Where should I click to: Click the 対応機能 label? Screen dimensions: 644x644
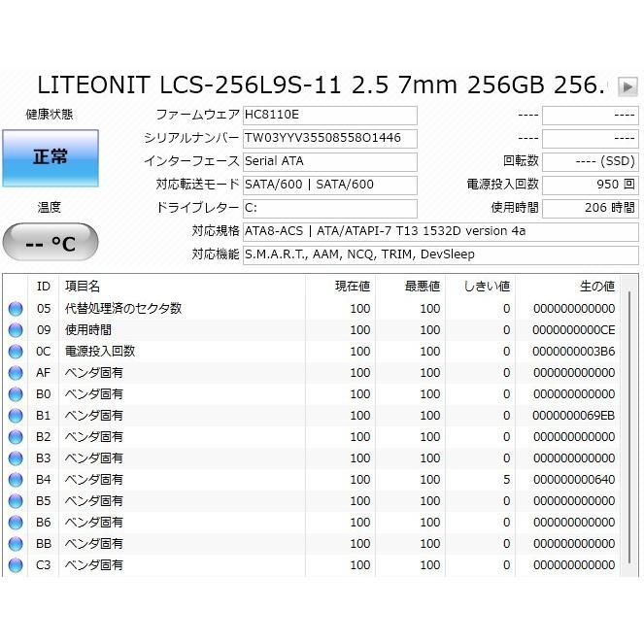(x=216, y=254)
